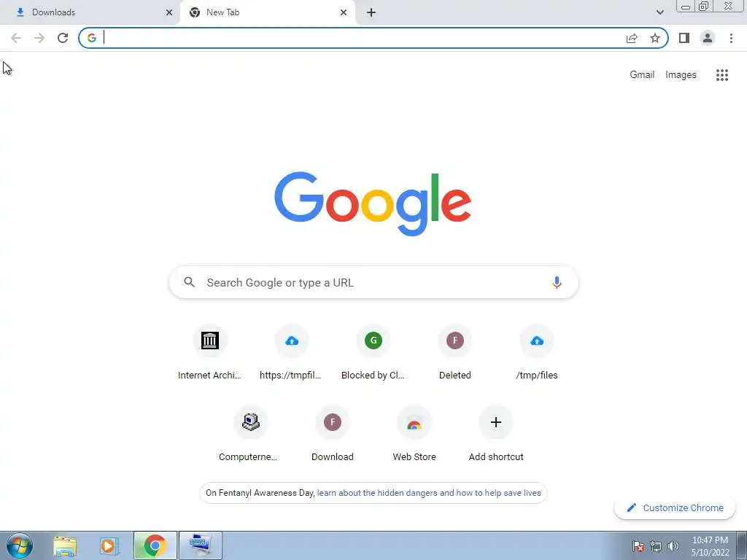This screenshot has height=560, width=747.
Task: Click the magnifier icon in search box
Action: click(189, 282)
